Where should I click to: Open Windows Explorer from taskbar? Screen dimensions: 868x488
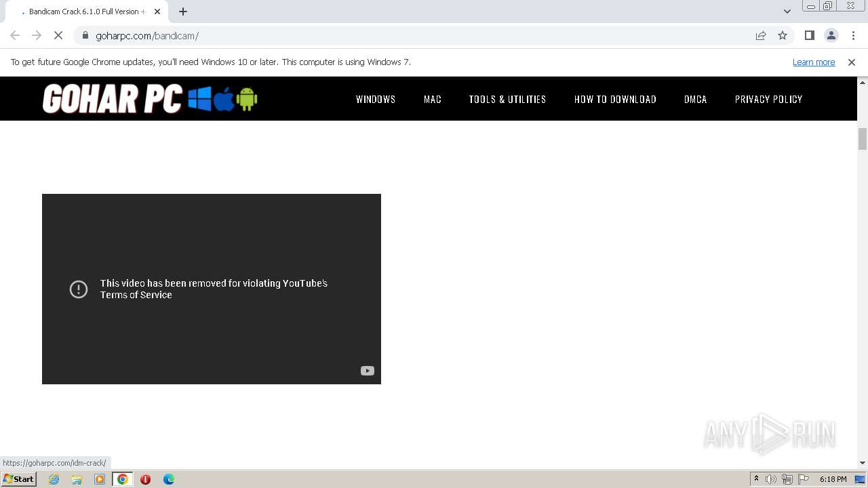click(77, 479)
